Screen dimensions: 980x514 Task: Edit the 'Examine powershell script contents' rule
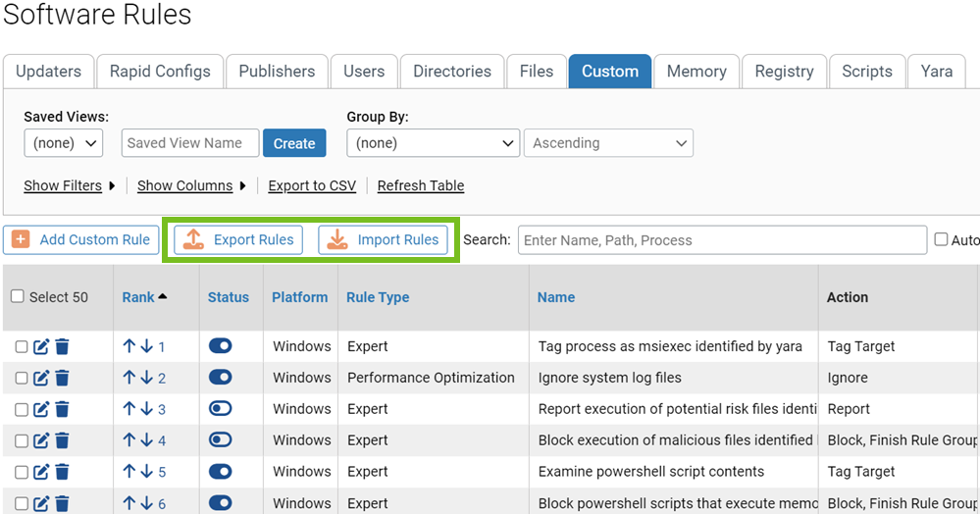tap(41, 472)
